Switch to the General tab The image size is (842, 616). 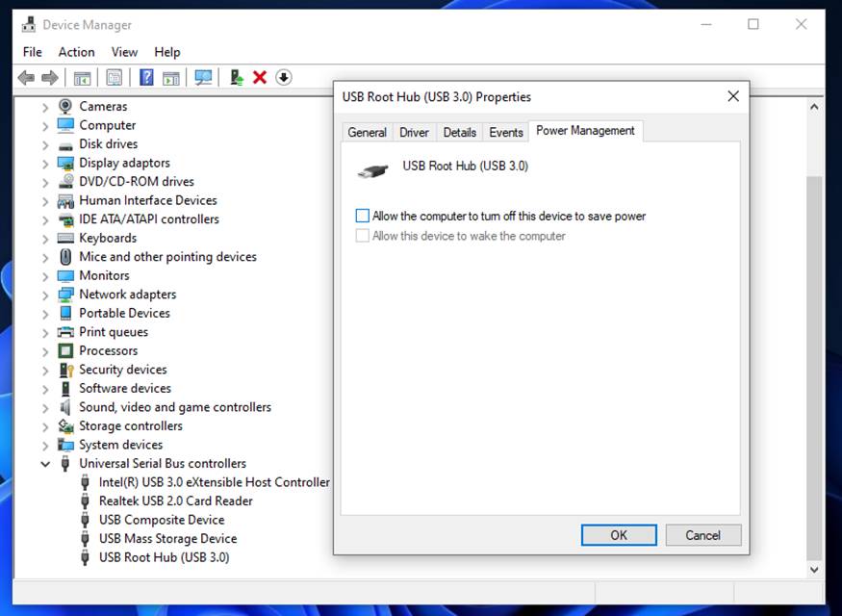pyautogui.click(x=368, y=132)
